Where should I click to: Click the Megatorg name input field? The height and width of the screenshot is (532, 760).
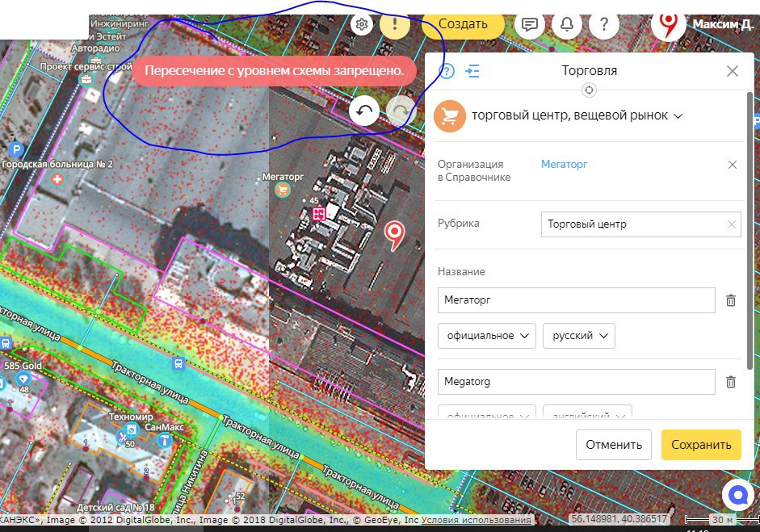tap(577, 382)
